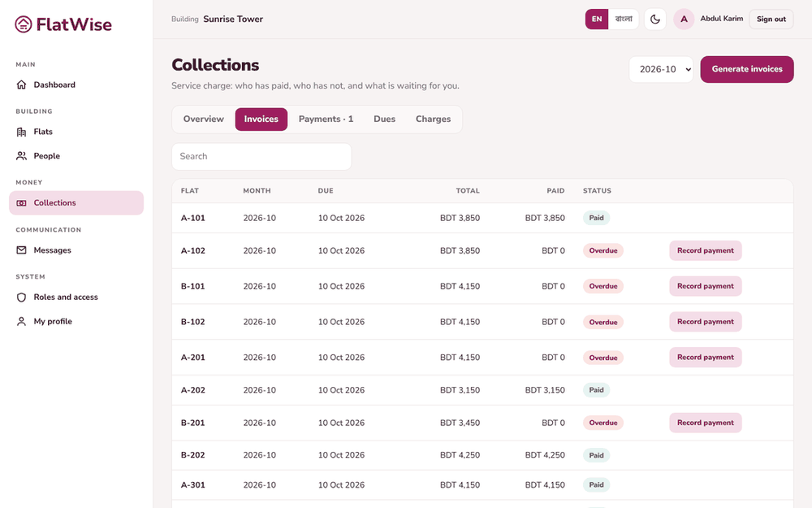
Task: Click the Messages envelope icon
Action: click(21, 250)
